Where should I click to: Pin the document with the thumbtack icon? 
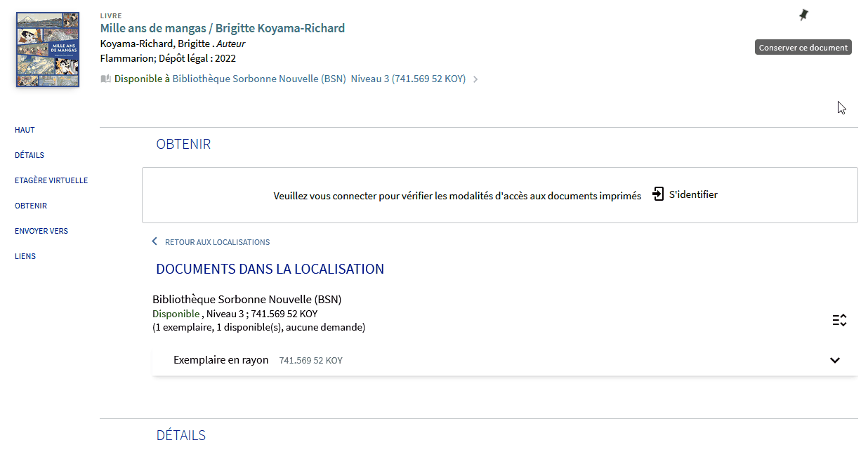click(803, 14)
